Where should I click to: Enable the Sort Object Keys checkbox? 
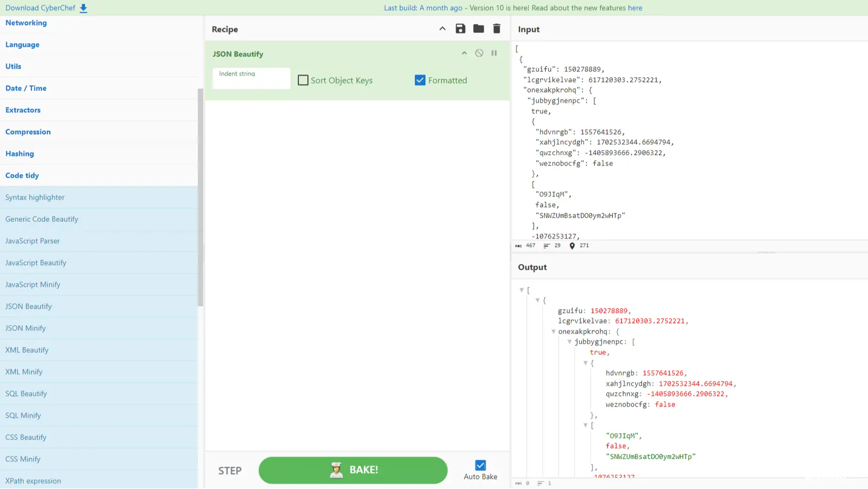[303, 80]
